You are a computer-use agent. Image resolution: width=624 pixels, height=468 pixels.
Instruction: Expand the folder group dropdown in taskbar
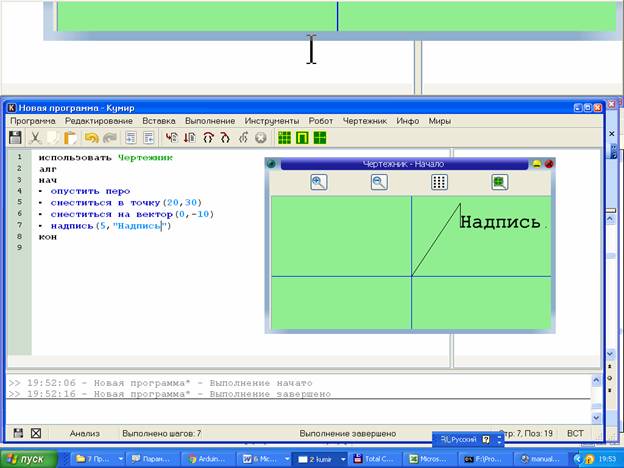[120, 459]
